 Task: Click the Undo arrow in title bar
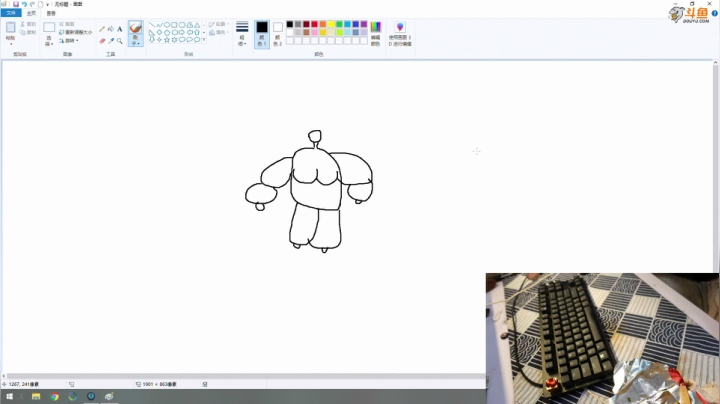[x=24, y=4]
